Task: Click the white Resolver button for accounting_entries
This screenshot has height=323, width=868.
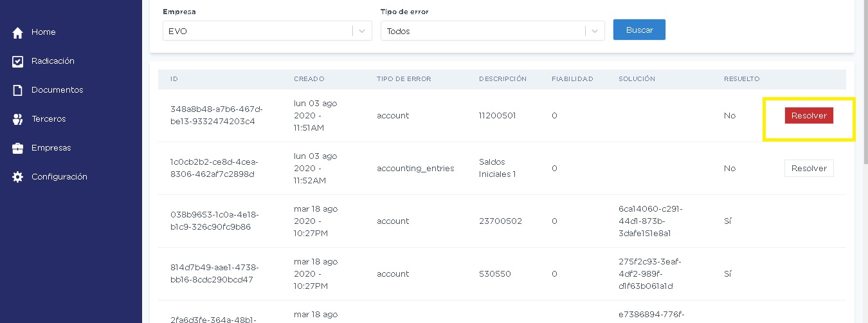Action: click(x=809, y=168)
